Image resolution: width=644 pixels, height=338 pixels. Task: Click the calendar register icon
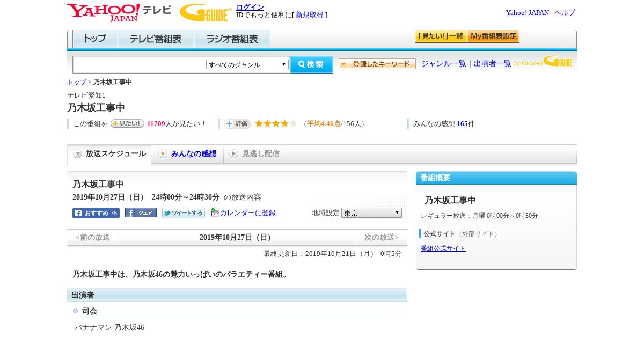(x=215, y=212)
